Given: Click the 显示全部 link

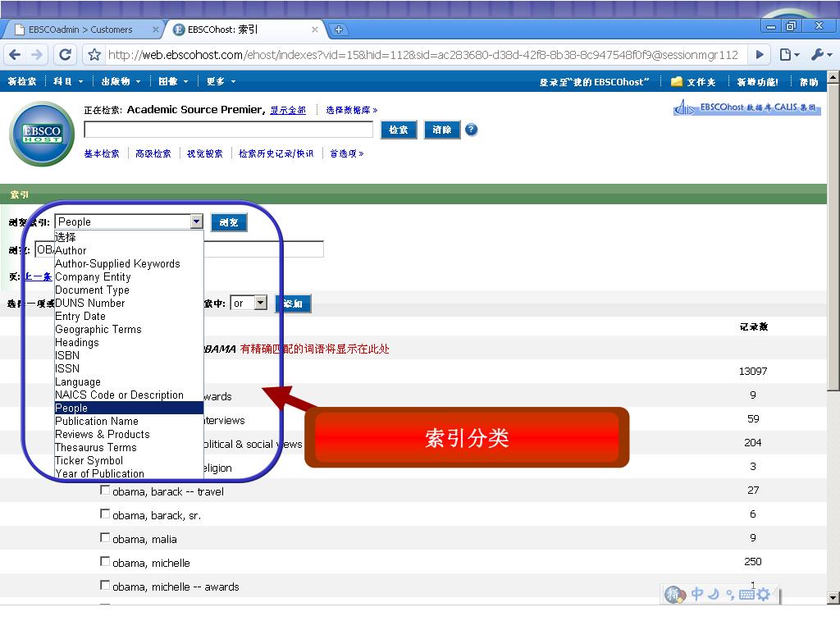Looking at the screenshot, I should click(288, 110).
